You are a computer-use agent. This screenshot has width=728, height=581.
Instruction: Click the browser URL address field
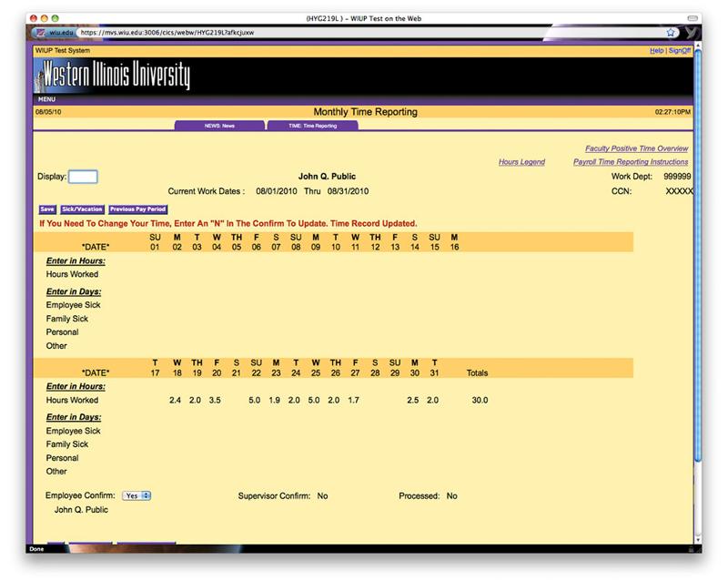click(364, 32)
